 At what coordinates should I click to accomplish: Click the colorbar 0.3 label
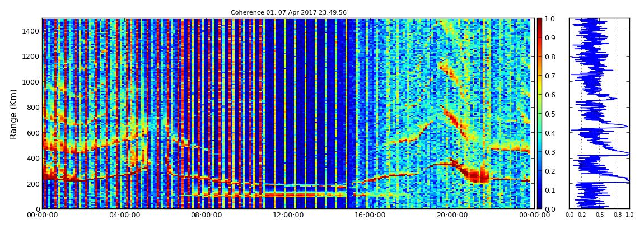tap(549, 152)
